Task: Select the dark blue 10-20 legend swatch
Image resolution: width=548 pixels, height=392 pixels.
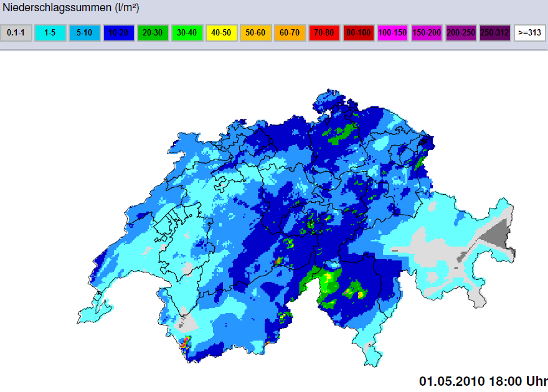Action: (119, 33)
